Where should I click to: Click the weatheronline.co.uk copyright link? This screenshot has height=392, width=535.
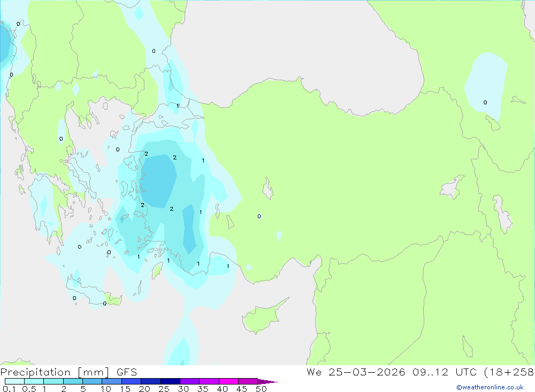[490, 387]
